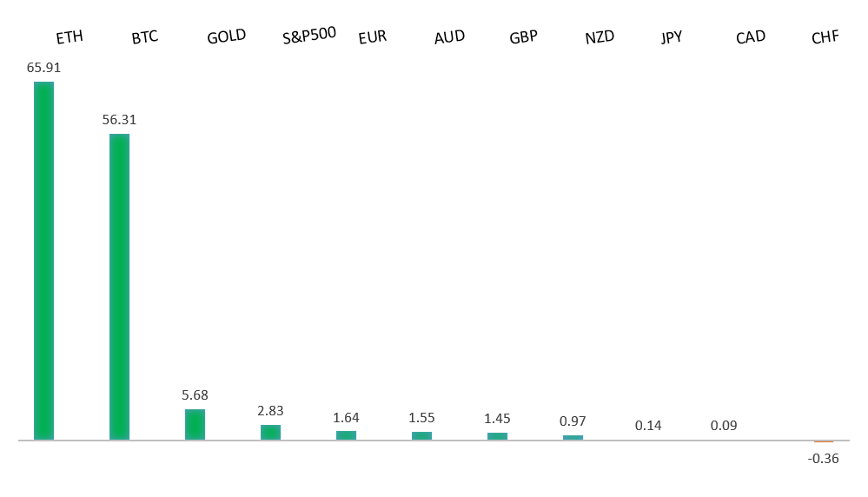Image resolution: width=868 pixels, height=497 pixels.
Task: Click the GOLD bar in chart
Action: (195, 424)
